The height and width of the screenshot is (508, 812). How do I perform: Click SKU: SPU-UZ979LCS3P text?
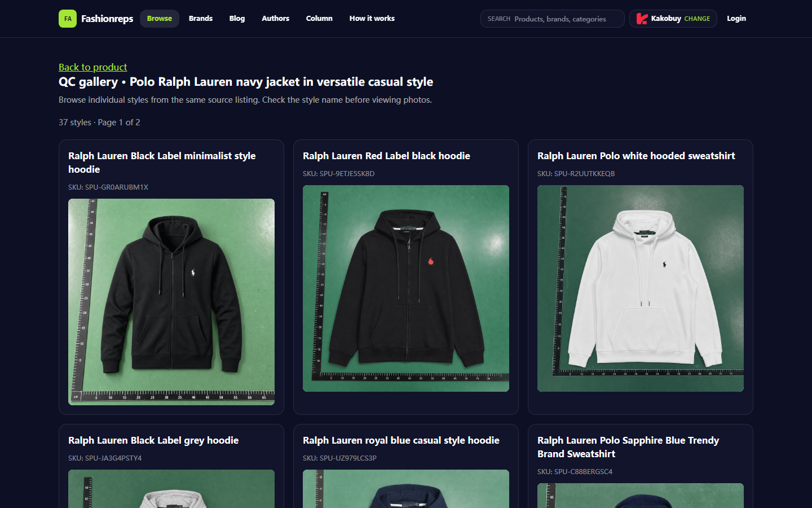coord(339,458)
